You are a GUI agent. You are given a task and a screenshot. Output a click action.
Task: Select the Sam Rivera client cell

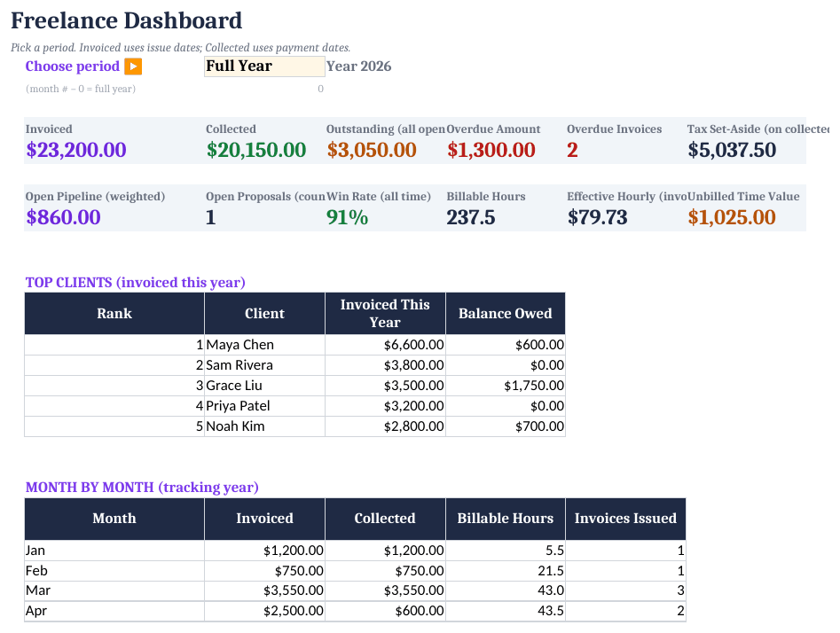click(x=264, y=365)
